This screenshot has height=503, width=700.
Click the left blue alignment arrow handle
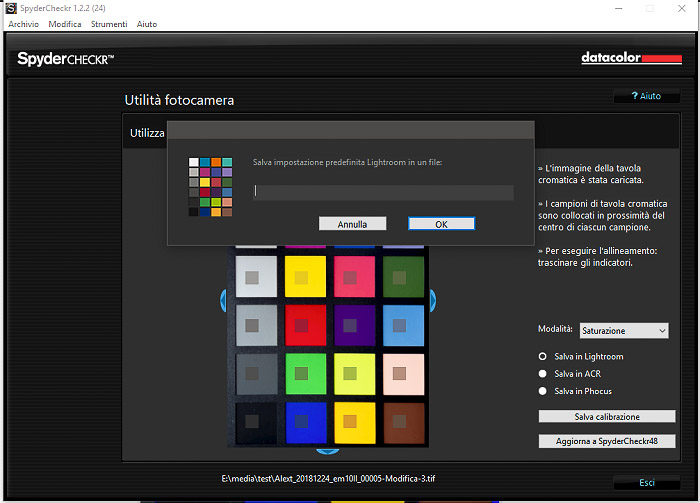[223, 300]
